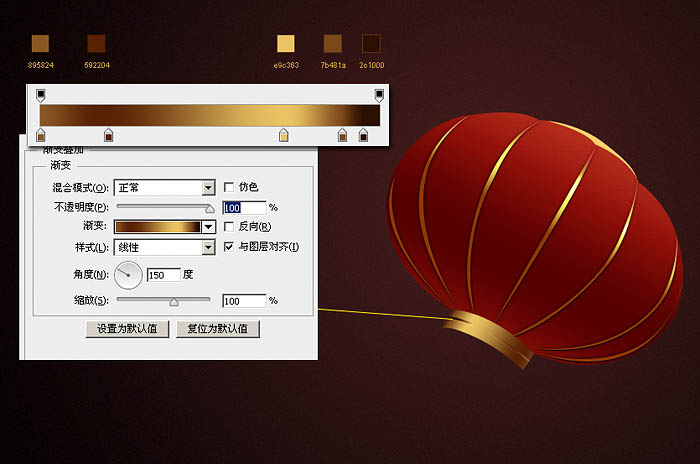Select the last darkest color stop at right

click(x=363, y=135)
